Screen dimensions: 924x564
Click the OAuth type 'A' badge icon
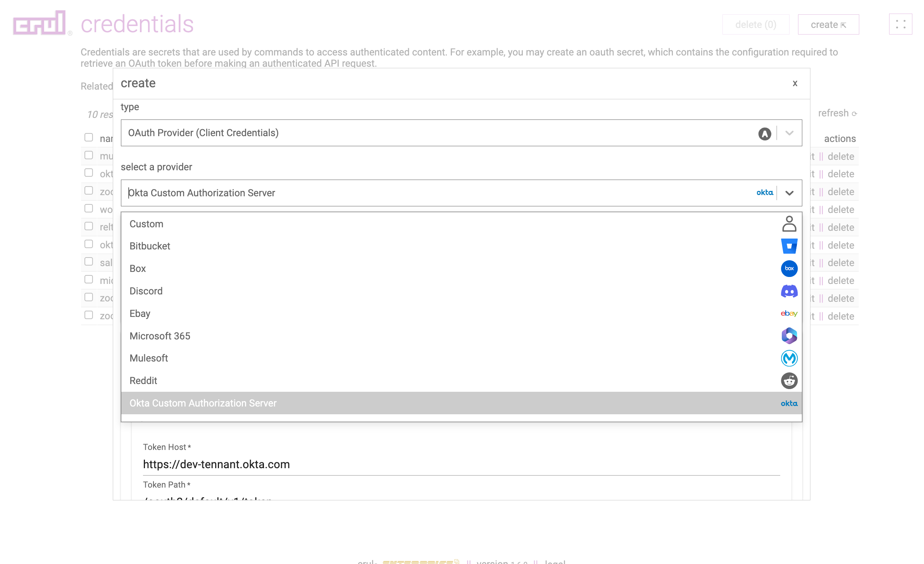point(764,134)
